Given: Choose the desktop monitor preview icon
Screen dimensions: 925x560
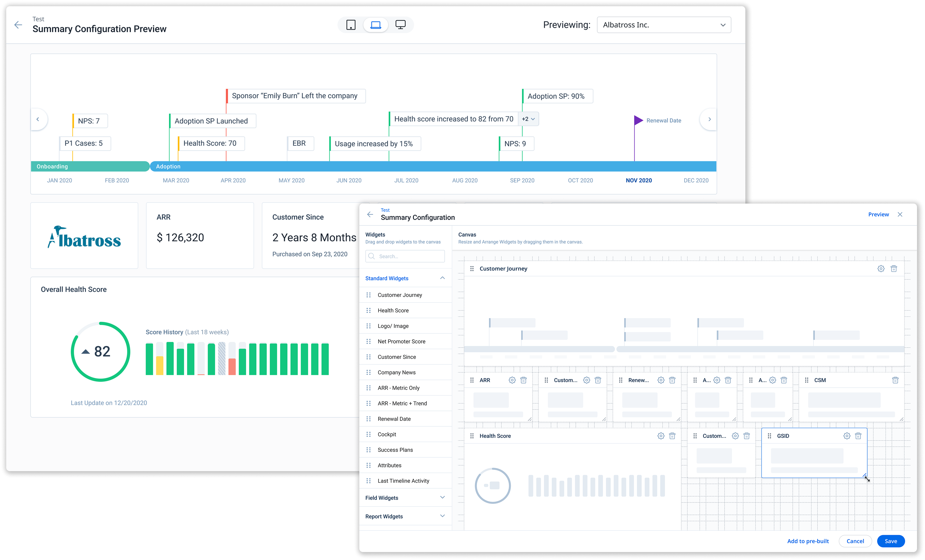Looking at the screenshot, I should tap(401, 25).
